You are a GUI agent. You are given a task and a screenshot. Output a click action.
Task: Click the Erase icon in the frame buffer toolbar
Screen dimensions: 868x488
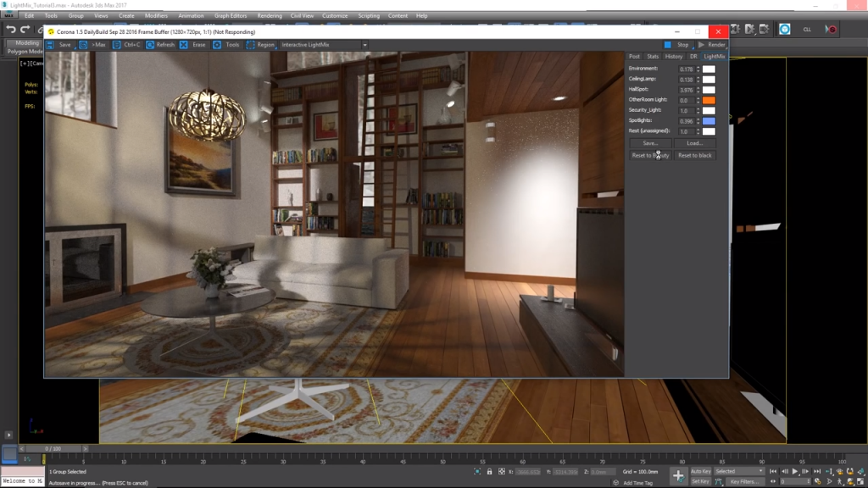[184, 45]
